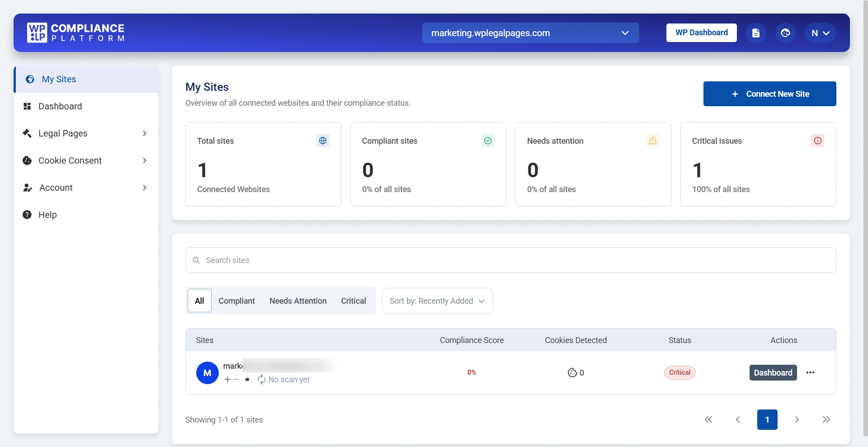
Task: Click Connect New Site button
Action: click(x=769, y=94)
